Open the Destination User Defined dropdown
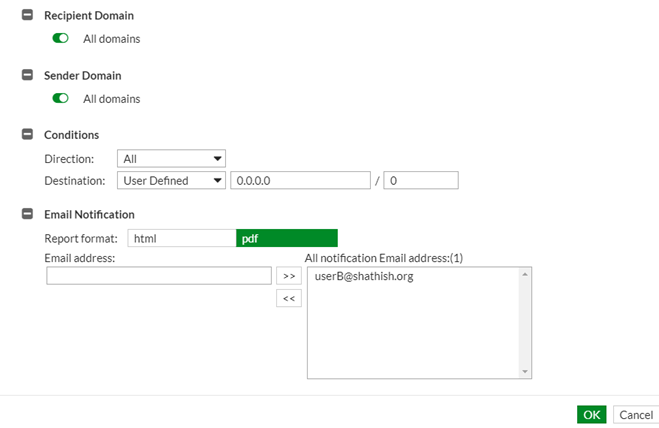This screenshot has width=659, height=428. 171,180
